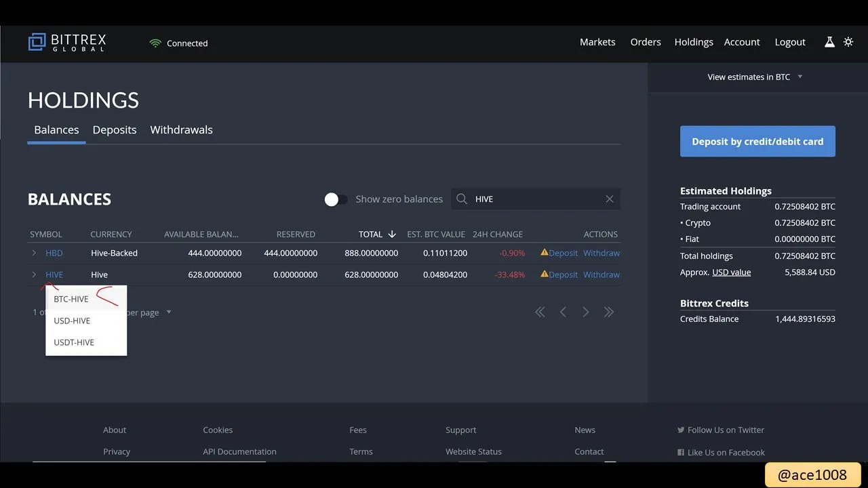
Task: Open the About footer link
Action: tap(115, 430)
